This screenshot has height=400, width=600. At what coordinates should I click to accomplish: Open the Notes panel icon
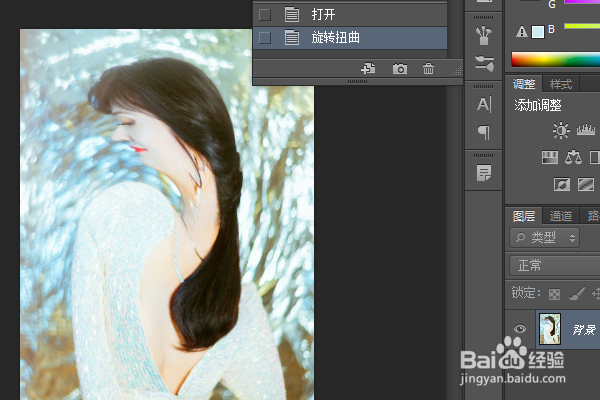tap(484, 173)
